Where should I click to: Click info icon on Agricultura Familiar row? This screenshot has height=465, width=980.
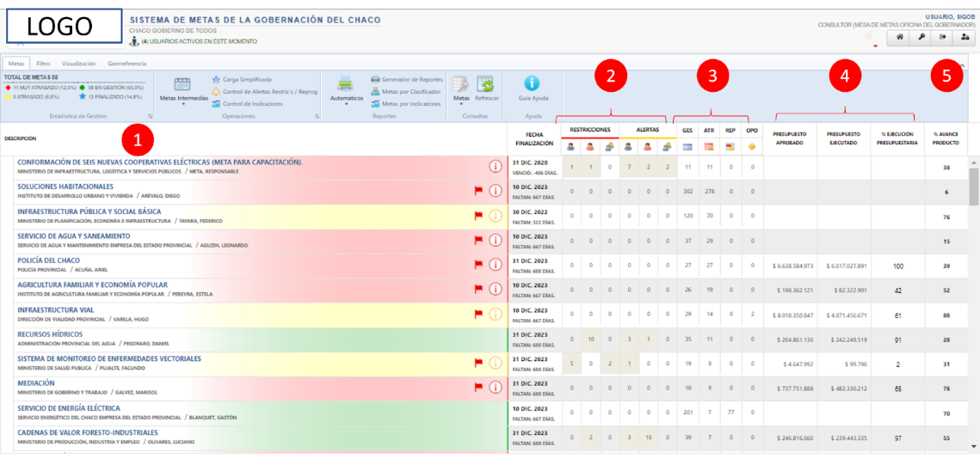(496, 289)
